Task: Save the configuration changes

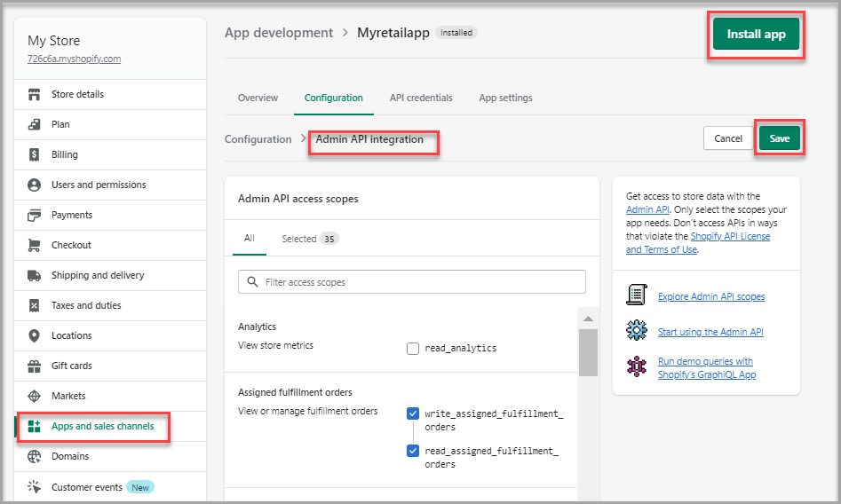Action: pyautogui.click(x=779, y=138)
